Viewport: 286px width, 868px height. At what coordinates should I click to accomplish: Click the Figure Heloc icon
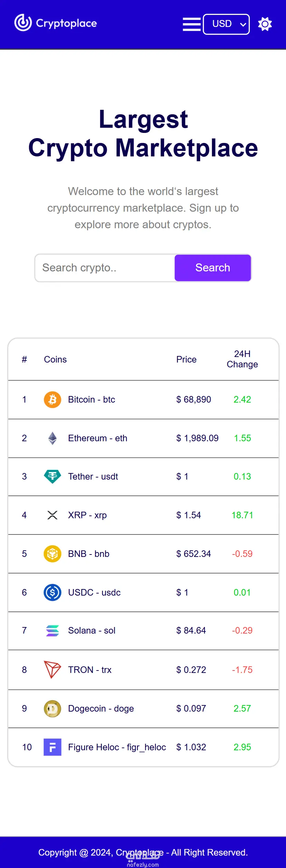53,747
